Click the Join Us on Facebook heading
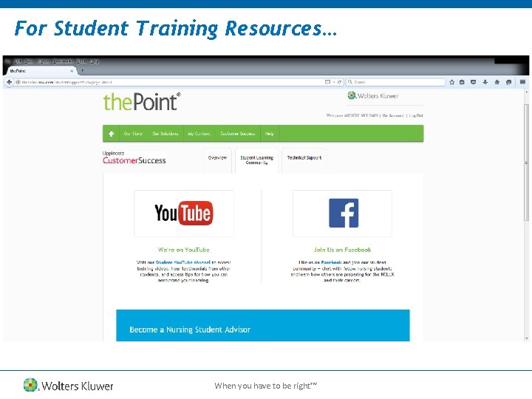 click(x=342, y=250)
